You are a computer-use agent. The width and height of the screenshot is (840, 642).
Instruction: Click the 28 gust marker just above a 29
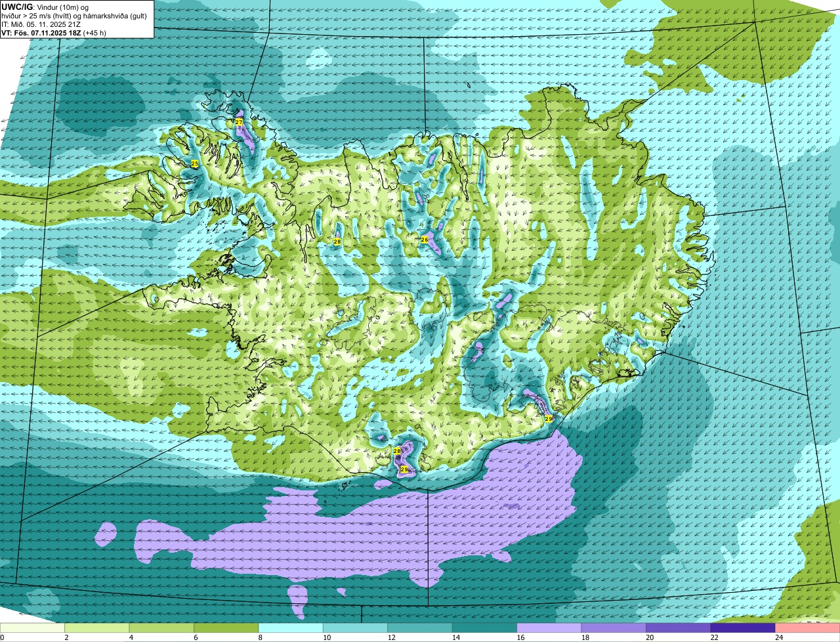pyautogui.click(x=397, y=451)
